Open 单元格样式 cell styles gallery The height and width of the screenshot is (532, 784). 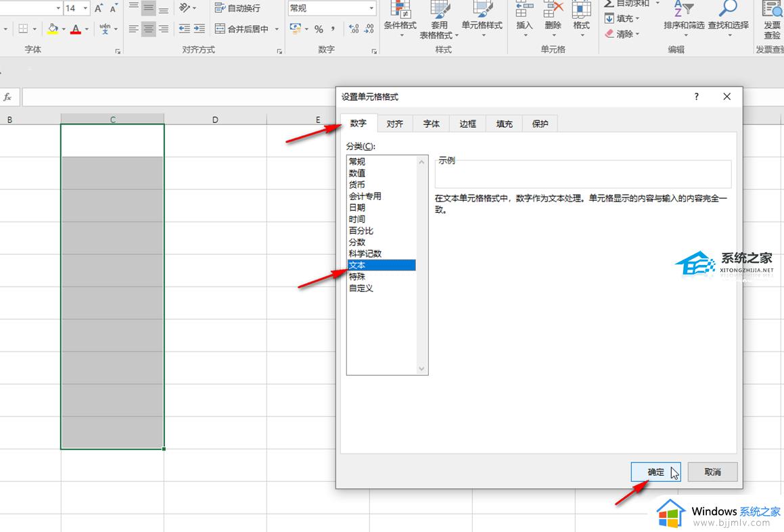pos(482,19)
